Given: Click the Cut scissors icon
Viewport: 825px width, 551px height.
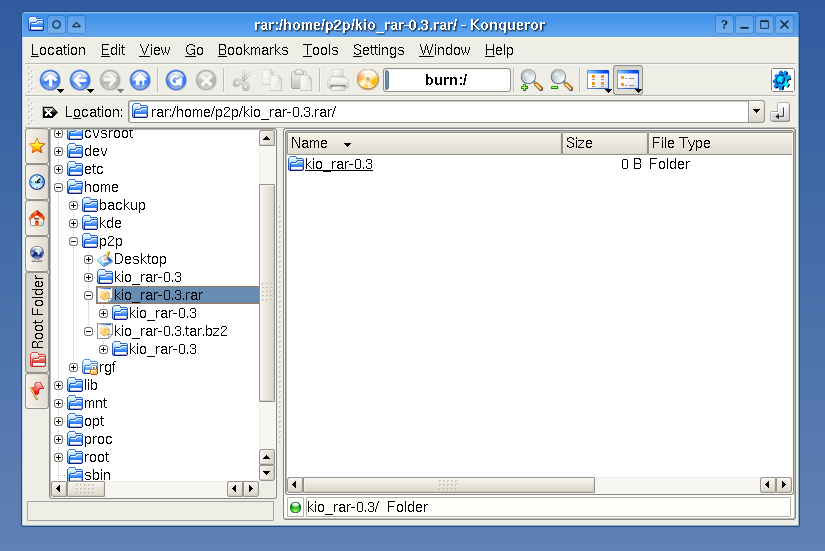Looking at the screenshot, I should tap(242, 81).
